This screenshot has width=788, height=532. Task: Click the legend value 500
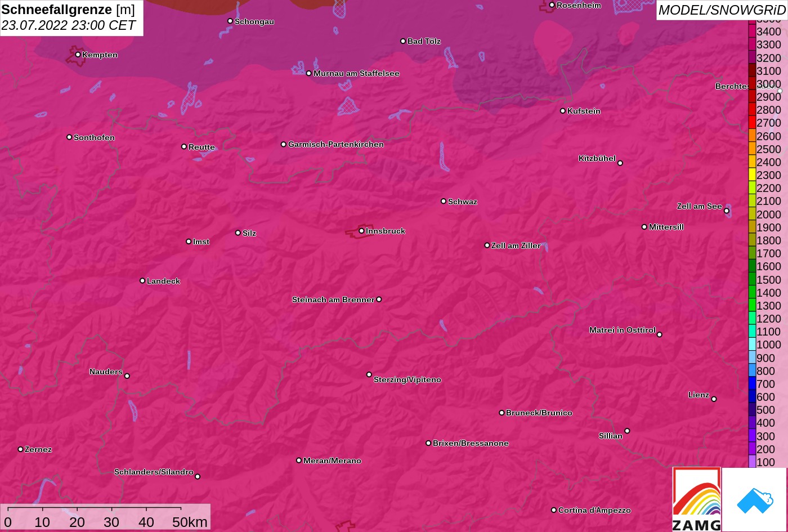click(766, 410)
